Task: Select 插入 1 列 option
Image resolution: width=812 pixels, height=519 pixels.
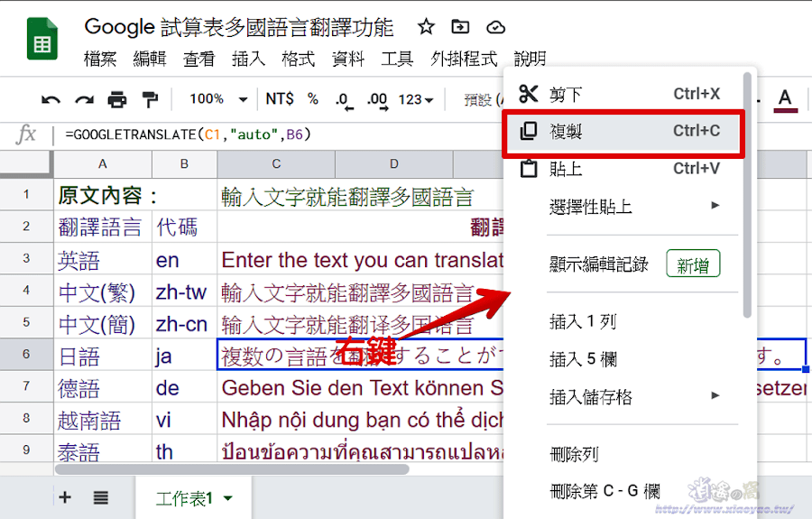Action: tap(583, 321)
